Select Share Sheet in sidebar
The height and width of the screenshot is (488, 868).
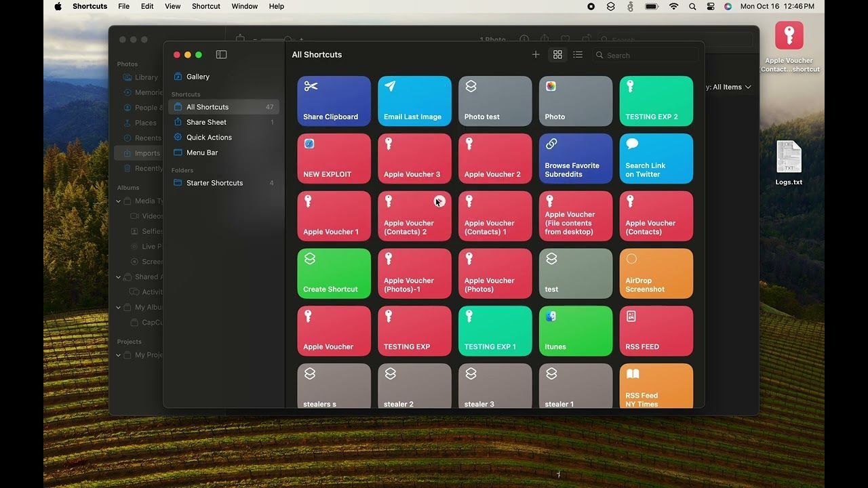206,122
